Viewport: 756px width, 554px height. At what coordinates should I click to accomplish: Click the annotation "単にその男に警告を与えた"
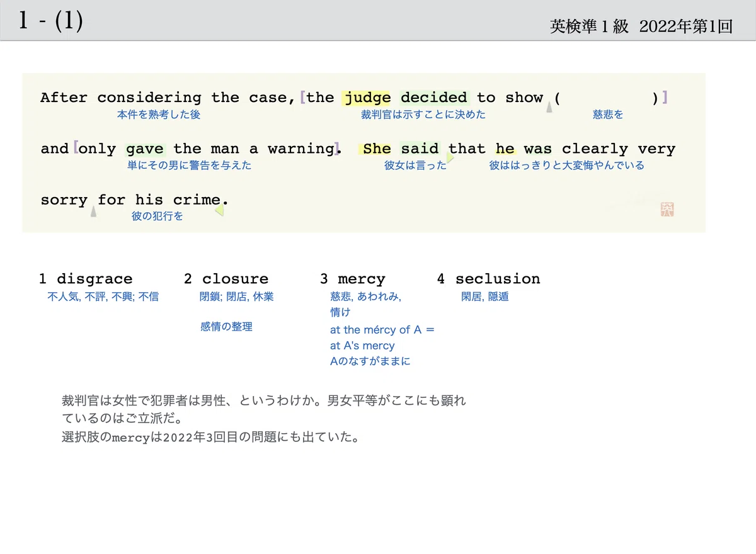click(x=189, y=166)
